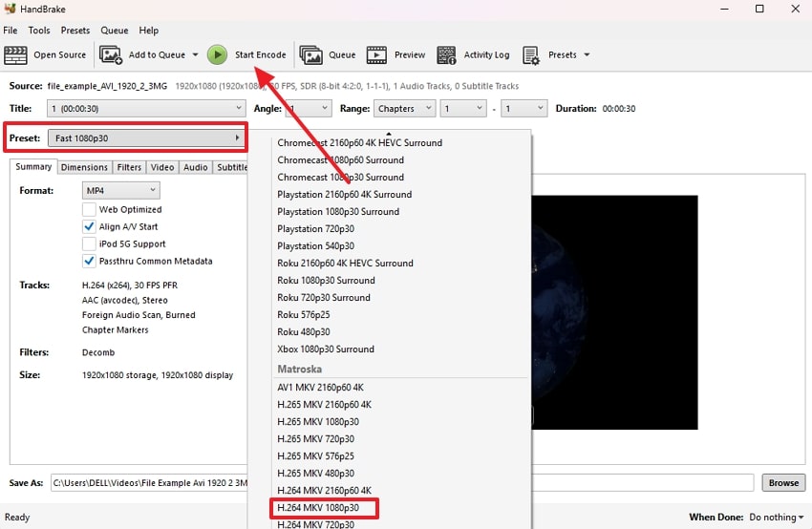
Task: Open the Angle dropdown
Action: (x=309, y=109)
